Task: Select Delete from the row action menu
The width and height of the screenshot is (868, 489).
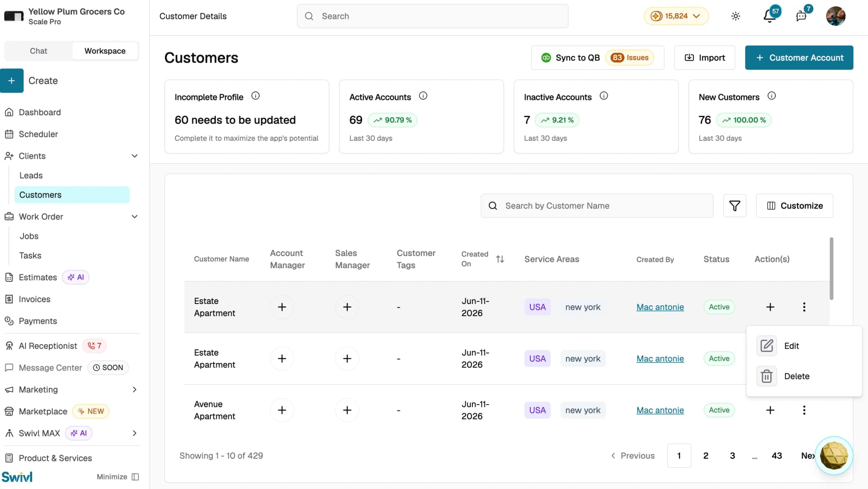Action: pos(797,376)
